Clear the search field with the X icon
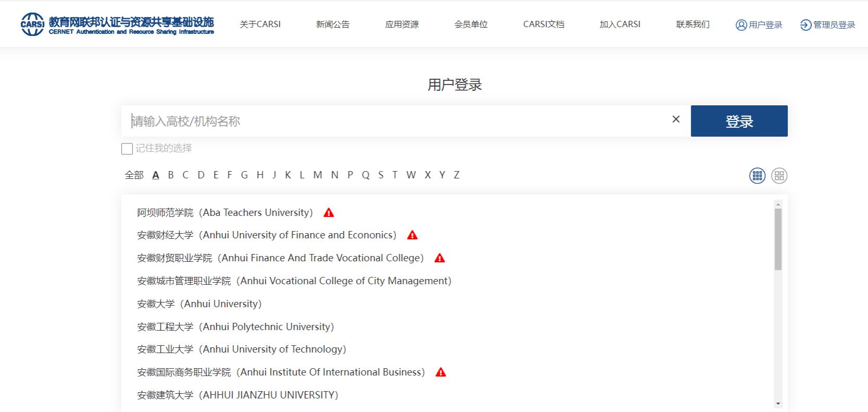The height and width of the screenshot is (412, 868). (676, 119)
